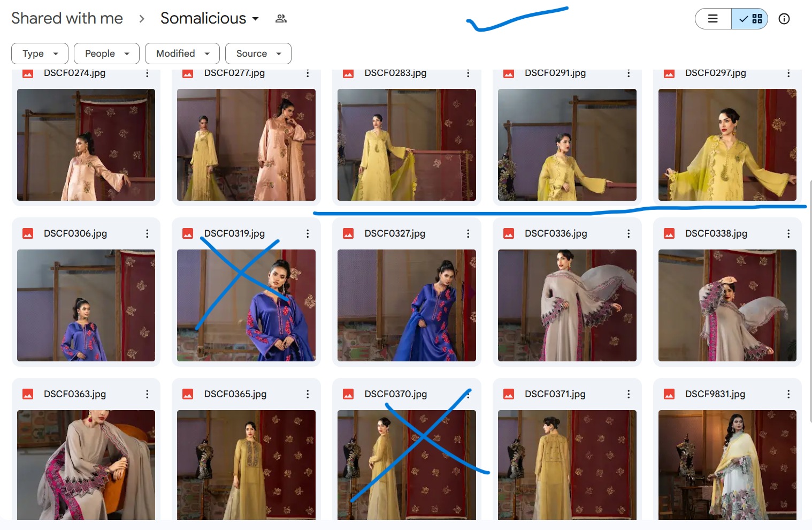
Task: Open the DSCF0363.jpg file name
Action: click(75, 394)
